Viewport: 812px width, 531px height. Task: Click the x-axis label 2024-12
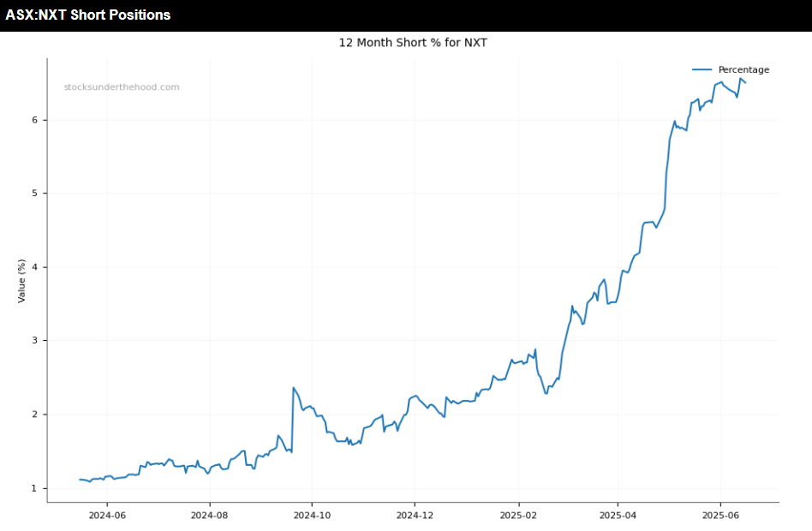click(415, 516)
